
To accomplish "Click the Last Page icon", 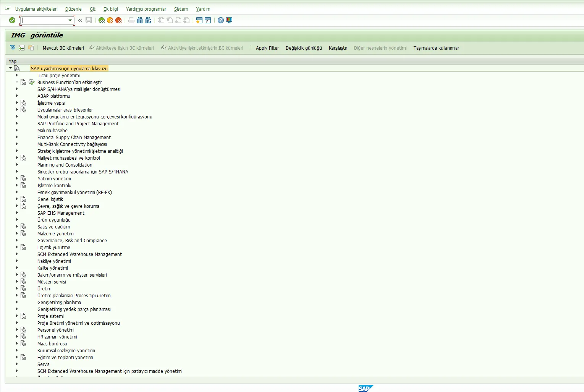I will coord(186,20).
